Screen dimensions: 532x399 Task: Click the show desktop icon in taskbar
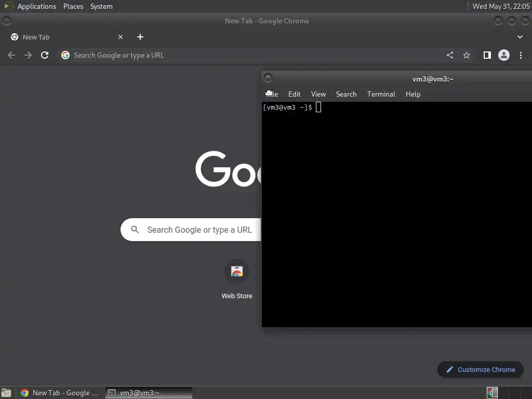[6, 393]
